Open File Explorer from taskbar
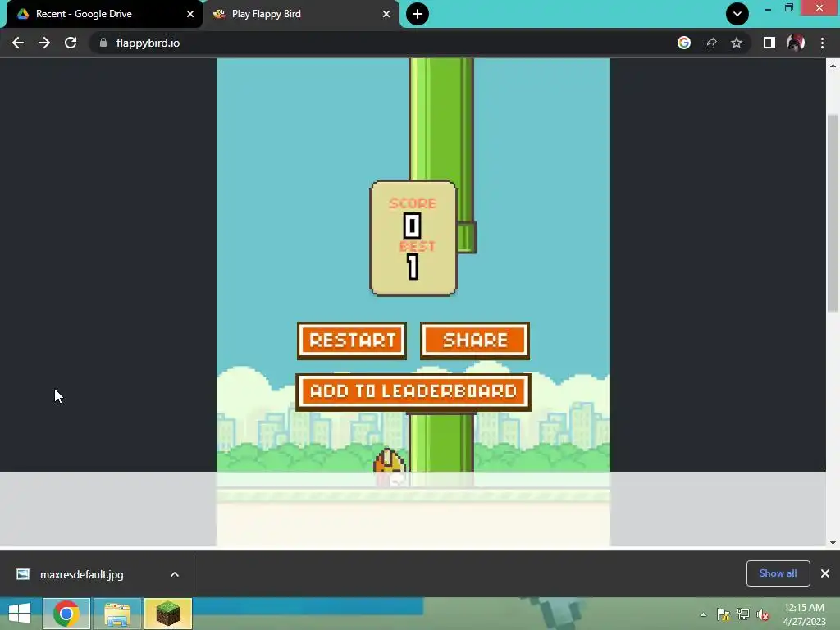 click(117, 614)
